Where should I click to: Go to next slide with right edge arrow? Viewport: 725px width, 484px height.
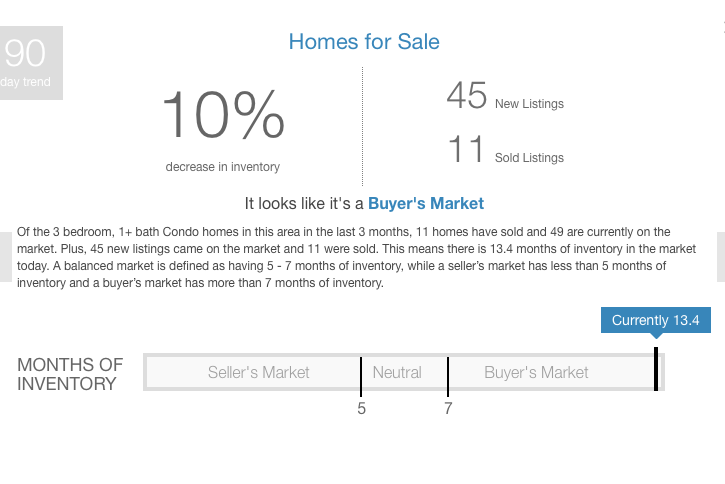pyautogui.click(x=721, y=257)
